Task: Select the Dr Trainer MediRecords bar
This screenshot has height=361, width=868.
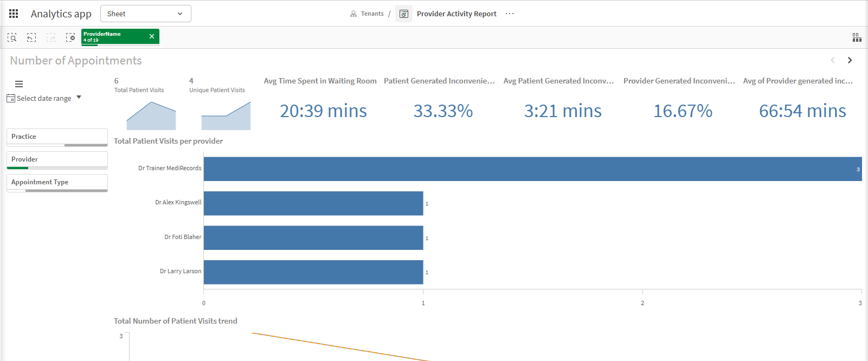Action: point(533,169)
